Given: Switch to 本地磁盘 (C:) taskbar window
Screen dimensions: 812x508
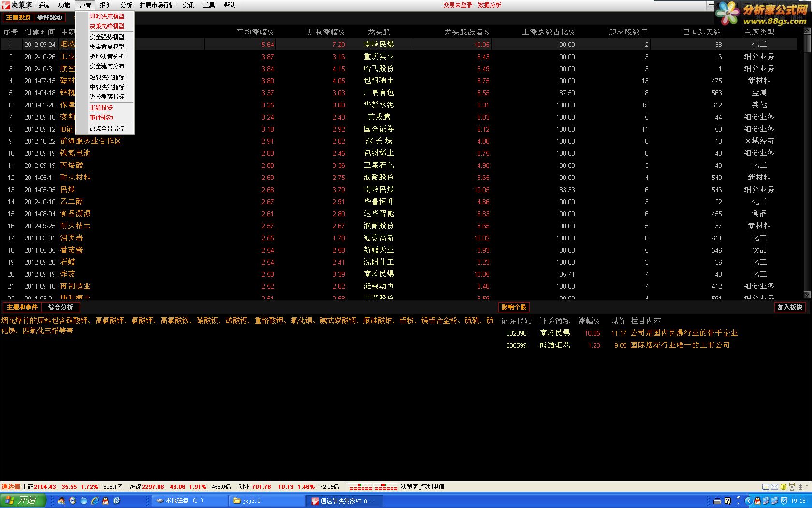Looking at the screenshot, I should pyautogui.click(x=189, y=501).
